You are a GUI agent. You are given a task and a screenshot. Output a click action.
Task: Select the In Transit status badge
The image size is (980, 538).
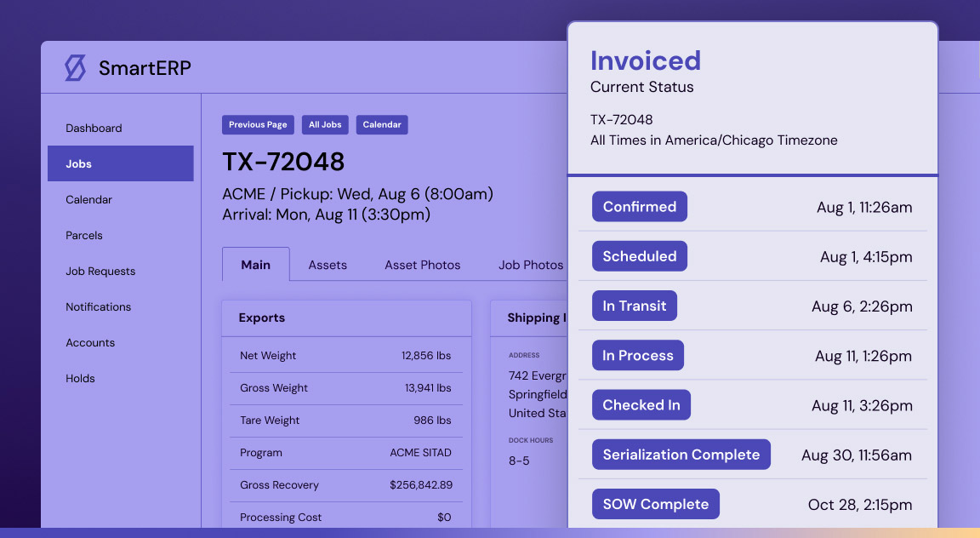coord(634,306)
